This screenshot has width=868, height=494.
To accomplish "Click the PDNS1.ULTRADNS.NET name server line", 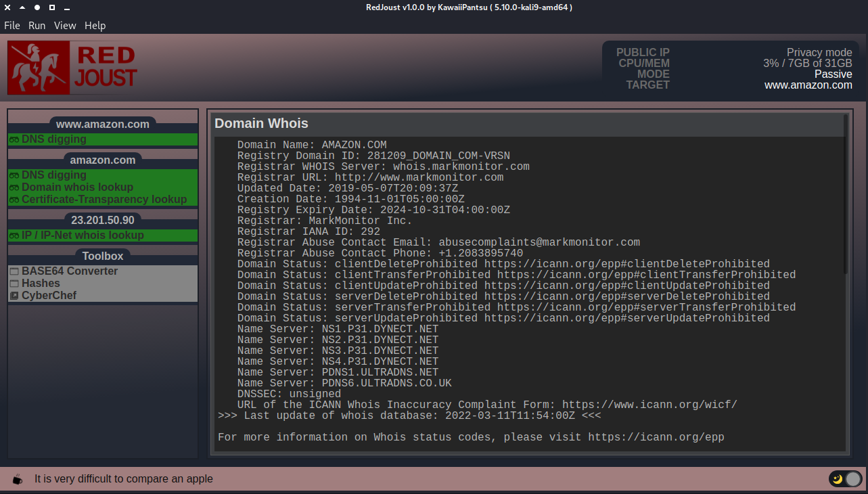I will coord(338,372).
